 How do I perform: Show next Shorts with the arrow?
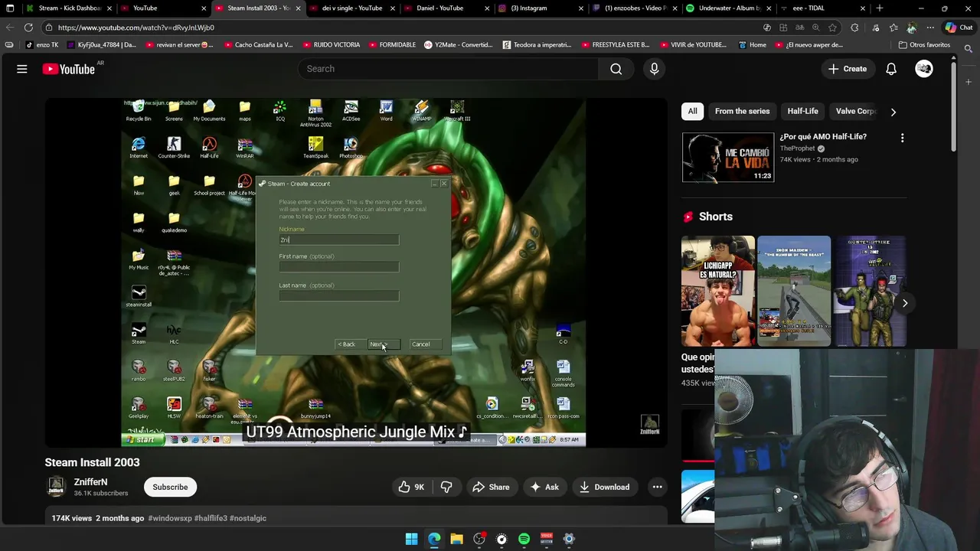(x=904, y=303)
